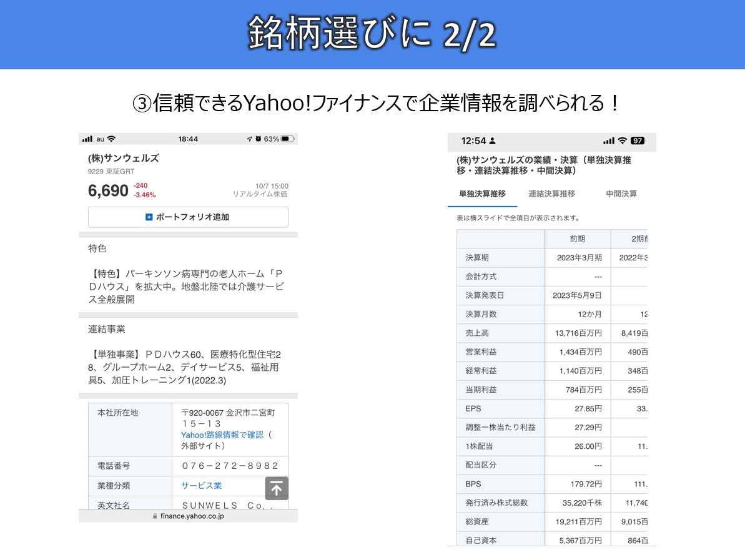Screen dimensions: 745x560
Task: Click the 自己資本 value 5,367百万円
Action: [x=581, y=541]
